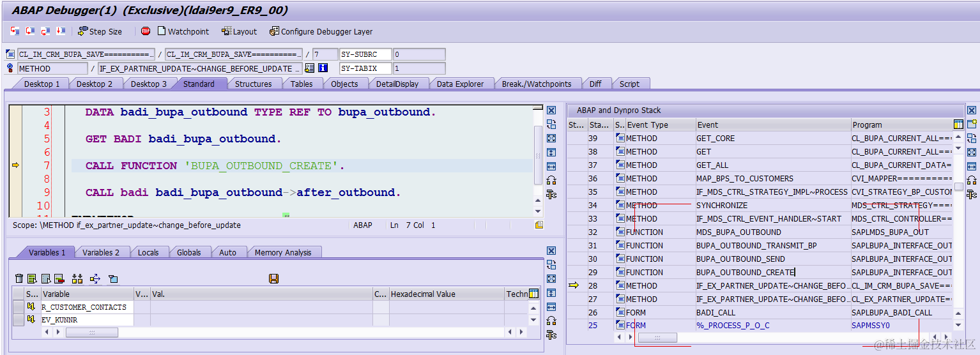Screen dimensions: 980x355
Task: Open column settings icon of variables table
Action: point(533,294)
